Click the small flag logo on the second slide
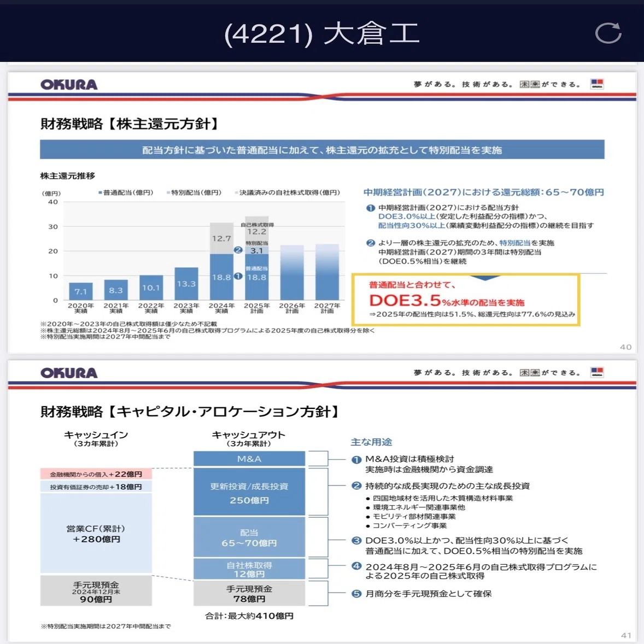This screenshot has height=644, width=644. [x=597, y=372]
